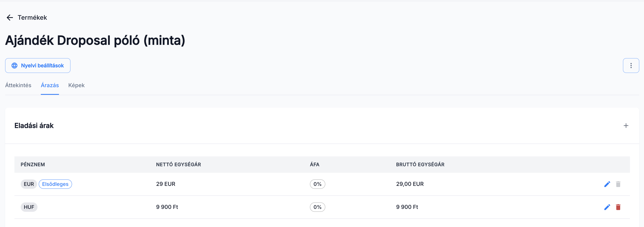Switch to the Áttekintés tab
Viewport: 644px width, 227px height.
pos(18,85)
